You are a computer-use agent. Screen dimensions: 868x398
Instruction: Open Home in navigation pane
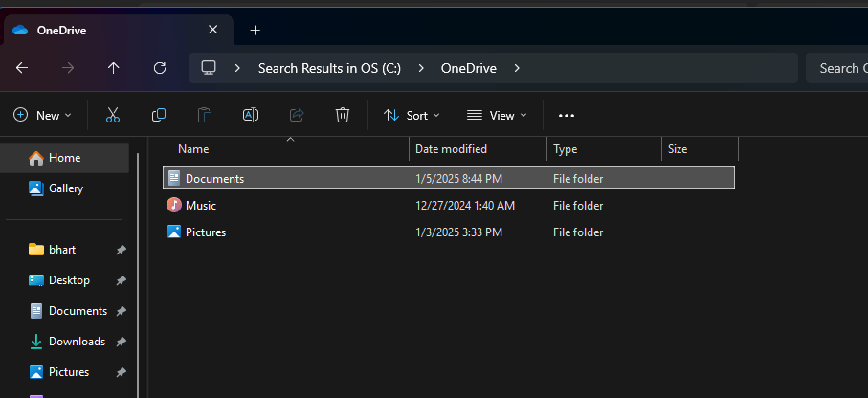[65, 158]
